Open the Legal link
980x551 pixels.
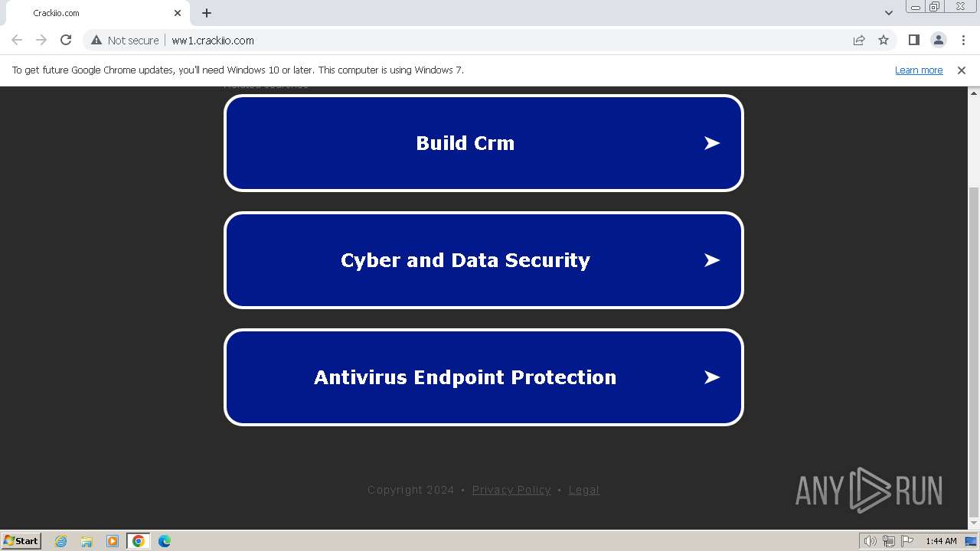584,490
